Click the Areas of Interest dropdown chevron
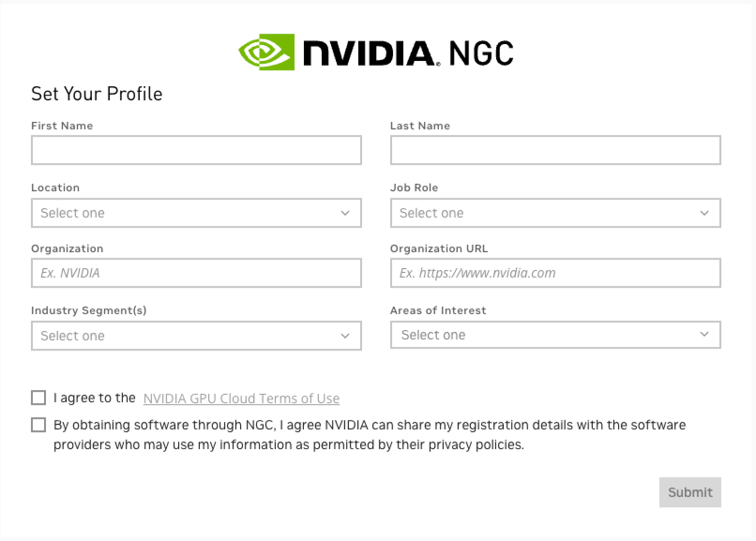 pos(704,334)
